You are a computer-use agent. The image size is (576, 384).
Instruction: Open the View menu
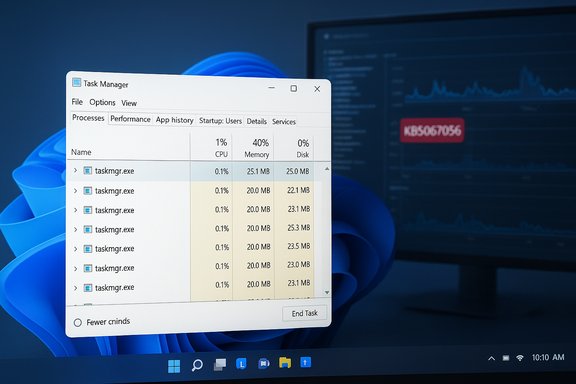click(x=129, y=103)
